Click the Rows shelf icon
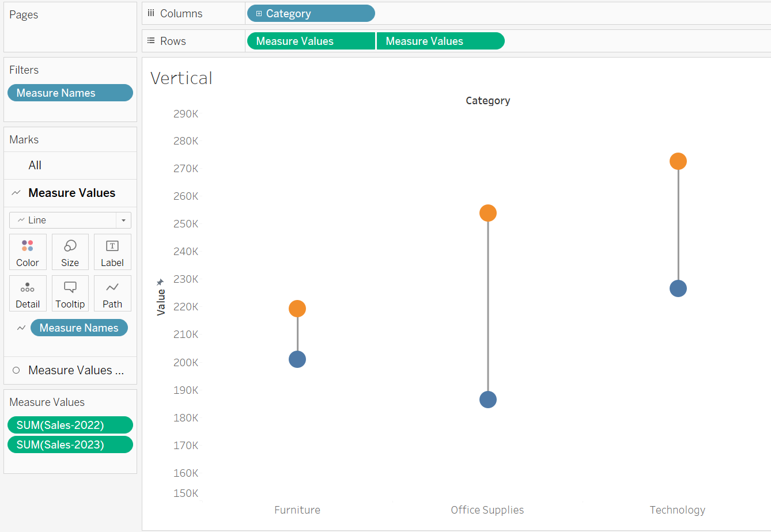Viewport: 771px width, 532px height. click(151, 40)
